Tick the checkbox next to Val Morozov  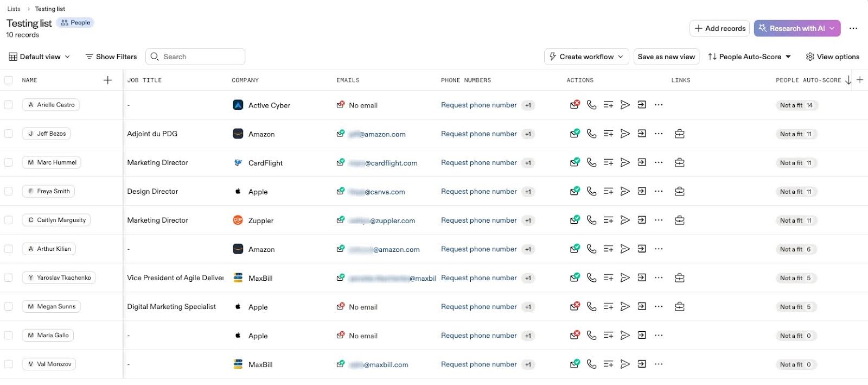[9, 364]
